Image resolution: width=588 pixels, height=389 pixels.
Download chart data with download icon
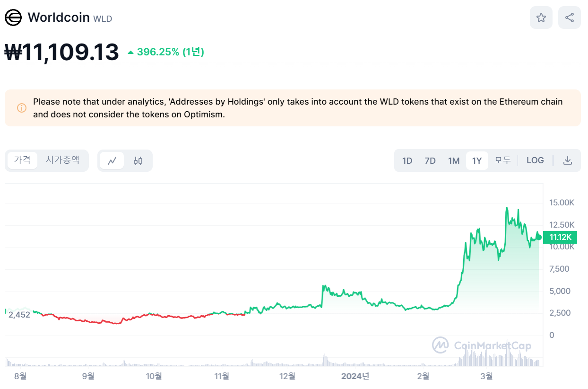(x=568, y=160)
